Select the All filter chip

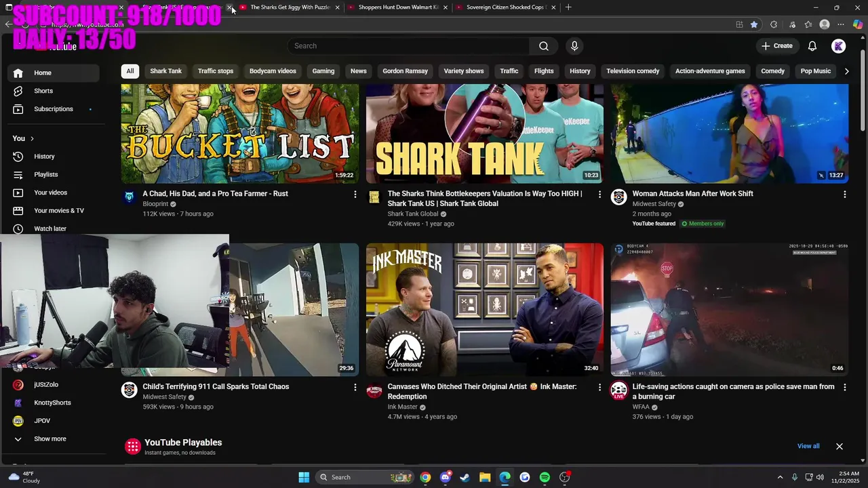130,71
